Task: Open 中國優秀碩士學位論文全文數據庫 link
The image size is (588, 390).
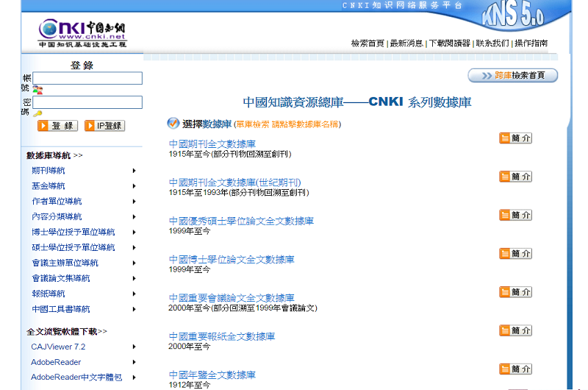Action: (x=241, y=221)
